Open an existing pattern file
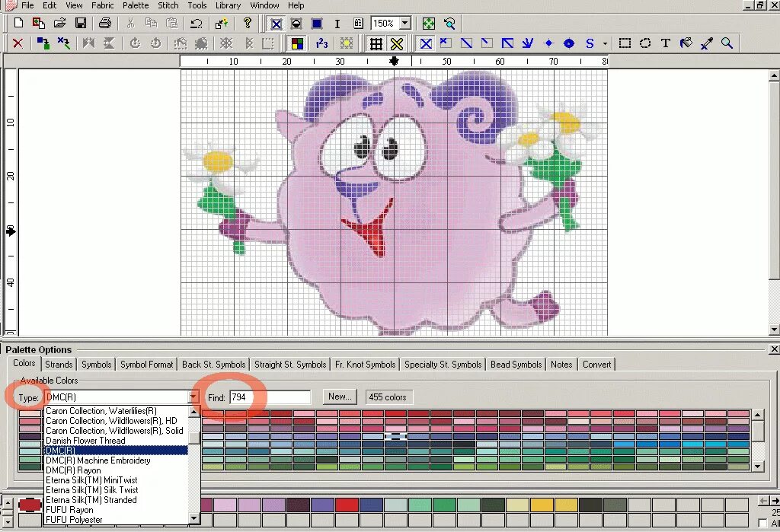This screenshot has width=780, height=532. tap(59, 23)
